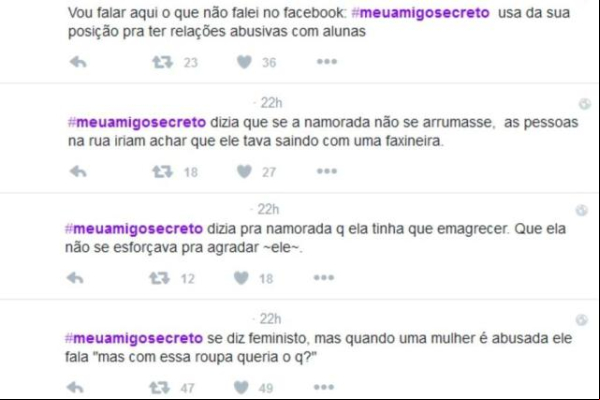Open more options on the alunas tweet
Image resolution: width=600 pixels, height=400 pixels.
[x=327, y=61]
